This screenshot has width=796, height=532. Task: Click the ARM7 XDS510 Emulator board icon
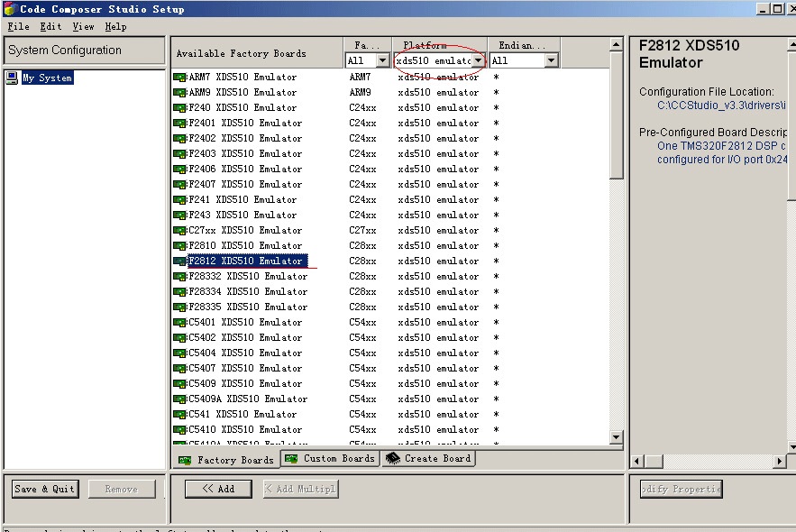[179, 78]
